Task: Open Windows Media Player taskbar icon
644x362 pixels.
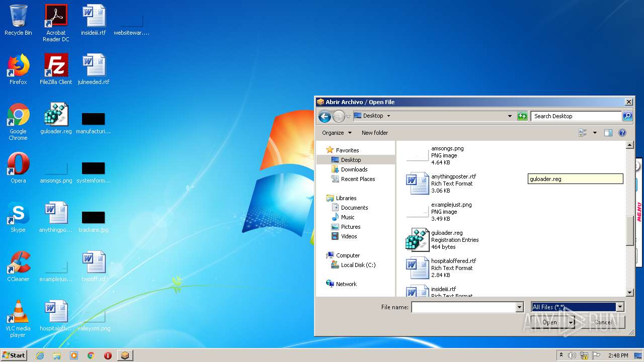Action: coord(74,355)
